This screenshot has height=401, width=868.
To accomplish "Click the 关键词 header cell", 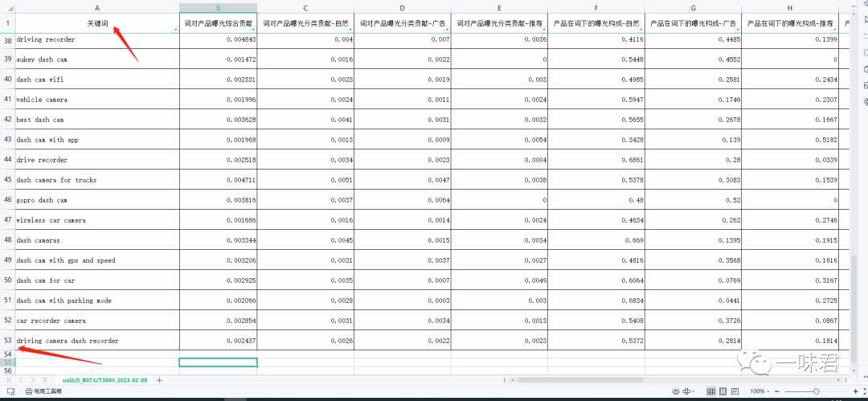I will coord(97,23).
